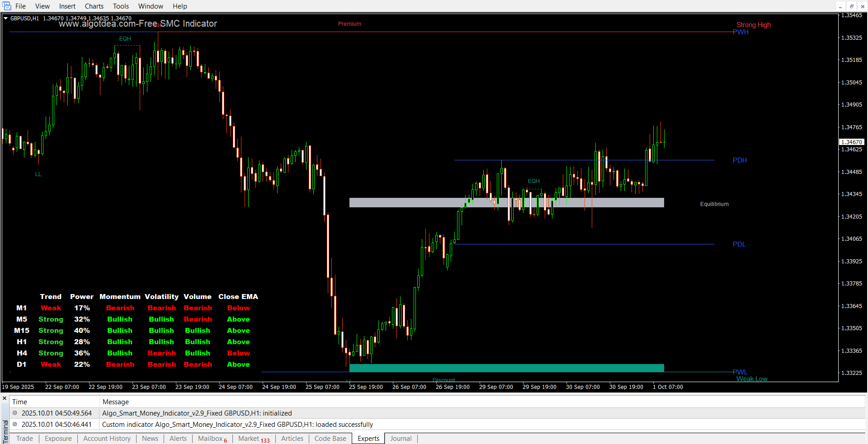Close the Terminal panel with the X
The height and width of the screenshot is (444, 868).
pyautogui.click(x=5, y=398)
